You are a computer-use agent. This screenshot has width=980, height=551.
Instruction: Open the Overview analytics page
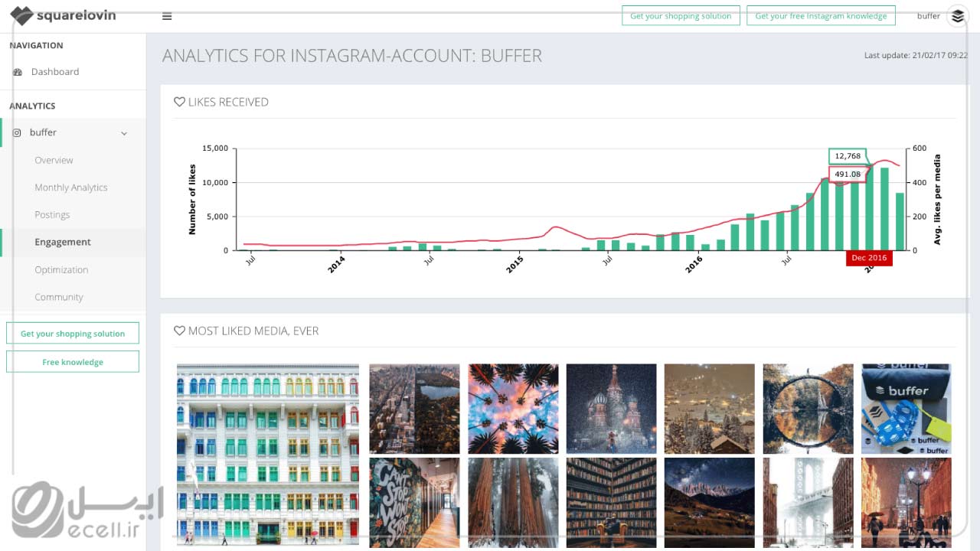54,160
